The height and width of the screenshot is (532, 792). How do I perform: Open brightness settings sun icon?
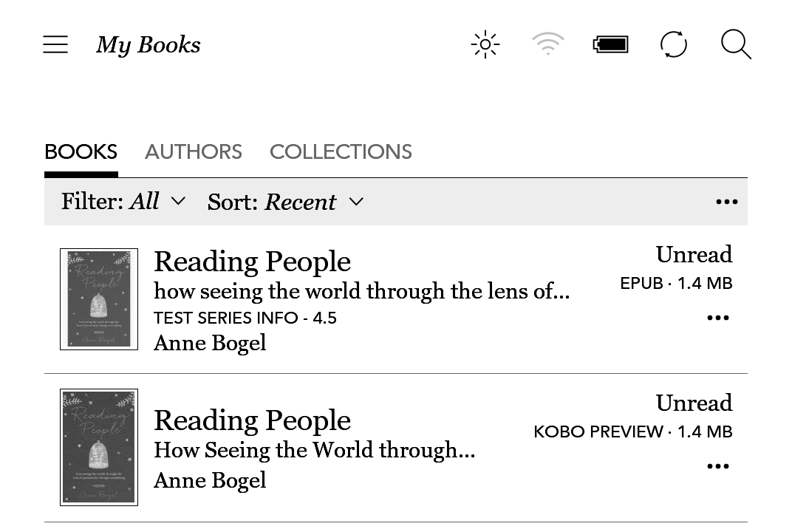[485, 45]
